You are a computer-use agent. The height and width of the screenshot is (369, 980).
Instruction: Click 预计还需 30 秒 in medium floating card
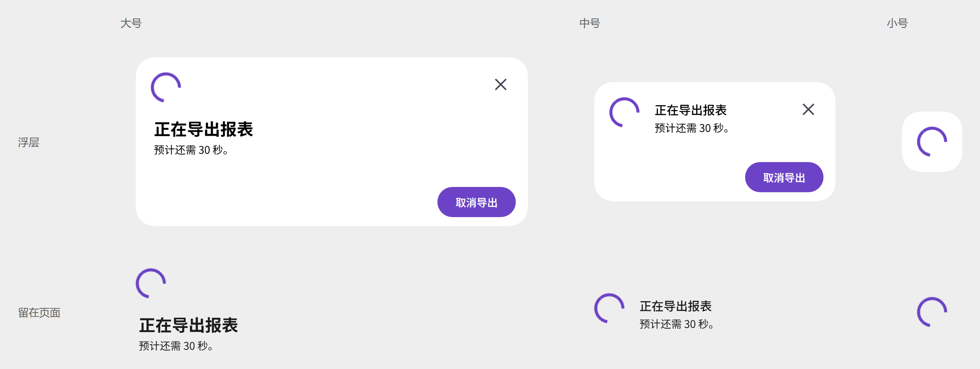tap(692, 128)
